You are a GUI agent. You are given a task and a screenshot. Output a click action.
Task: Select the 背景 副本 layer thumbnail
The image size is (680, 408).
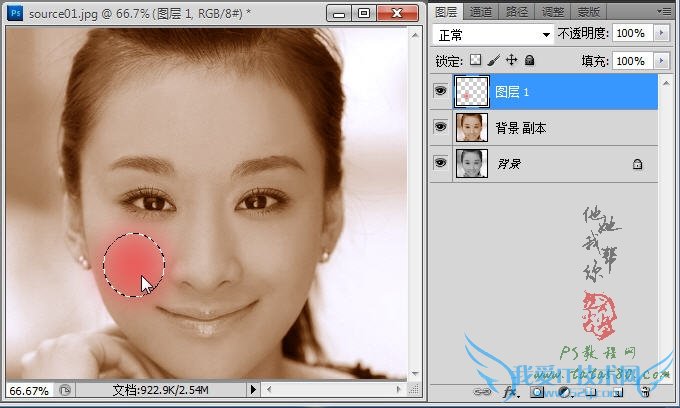(x=471, y=127)
